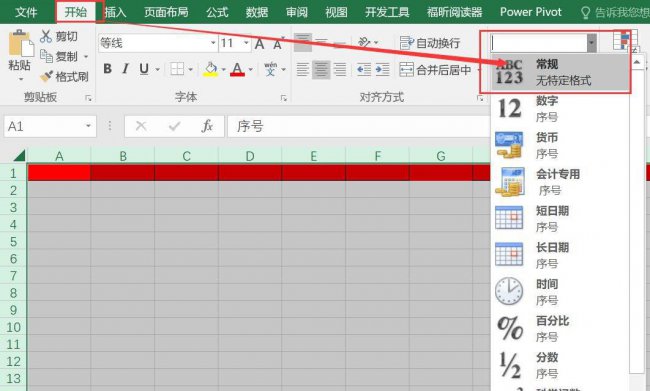
Task: Switch to the 插入 tab
Action: 115,12
